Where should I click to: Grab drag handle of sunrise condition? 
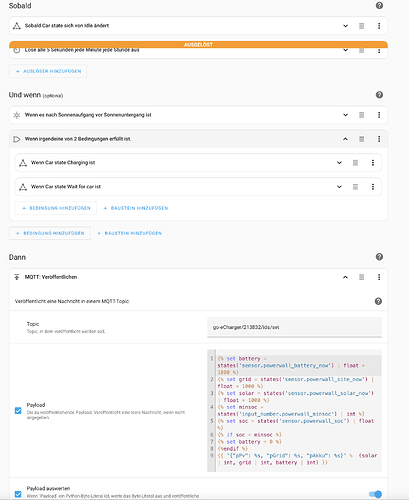361,115
